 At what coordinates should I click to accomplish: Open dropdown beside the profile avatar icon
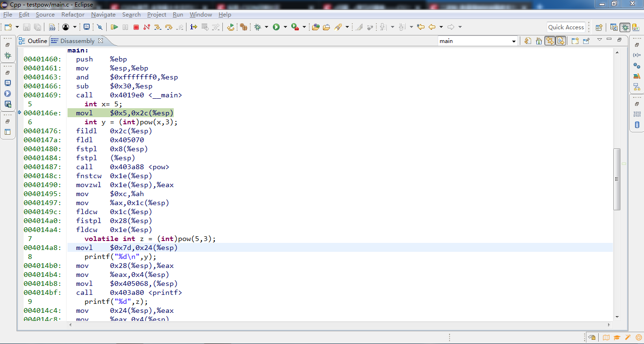(x=75, y=27)
